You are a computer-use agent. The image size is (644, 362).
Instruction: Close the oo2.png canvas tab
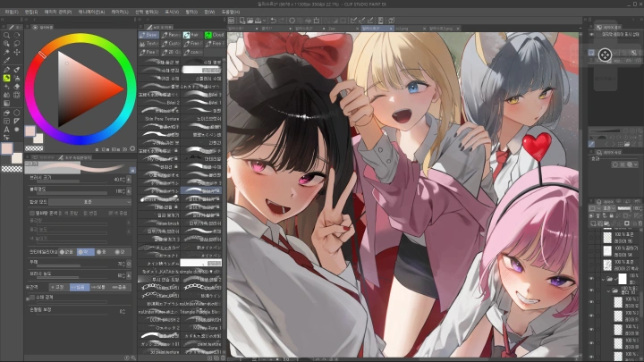click(424, 29)
